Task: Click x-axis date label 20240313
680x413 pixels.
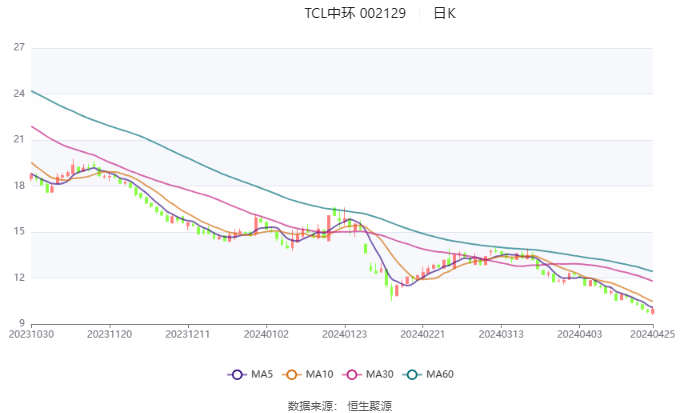Action: [501, 334]
